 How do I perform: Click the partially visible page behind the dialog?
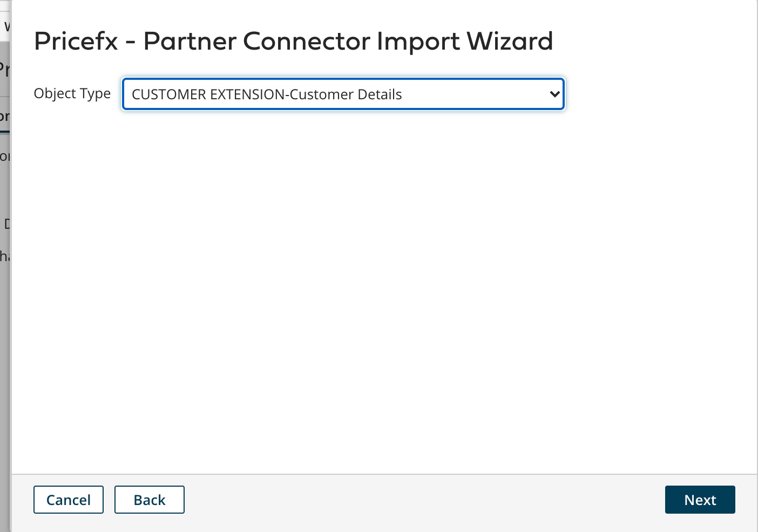click(x=5, y=216)
